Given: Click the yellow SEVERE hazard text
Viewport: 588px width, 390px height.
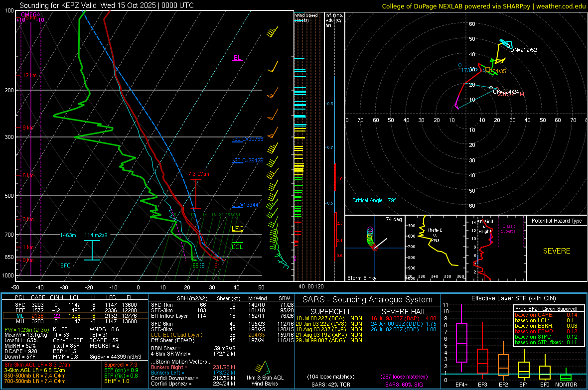Looking at the screenshot, I should [557, 251].
